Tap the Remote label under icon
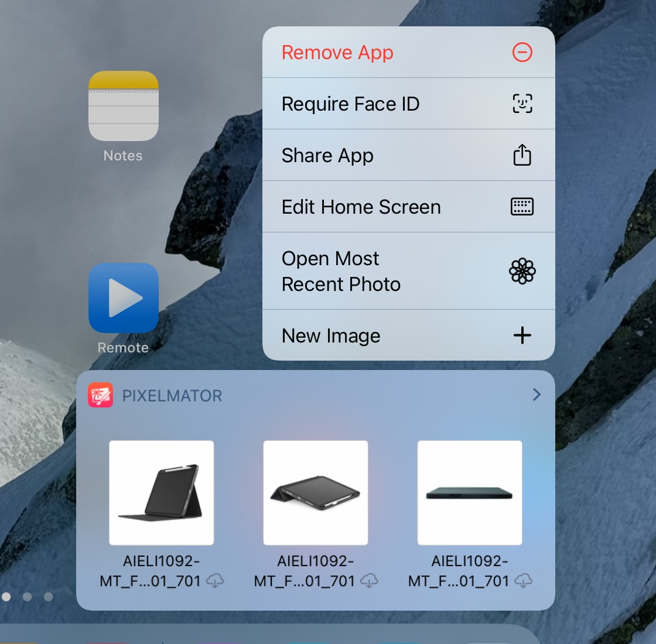 [x=123, y=348]
